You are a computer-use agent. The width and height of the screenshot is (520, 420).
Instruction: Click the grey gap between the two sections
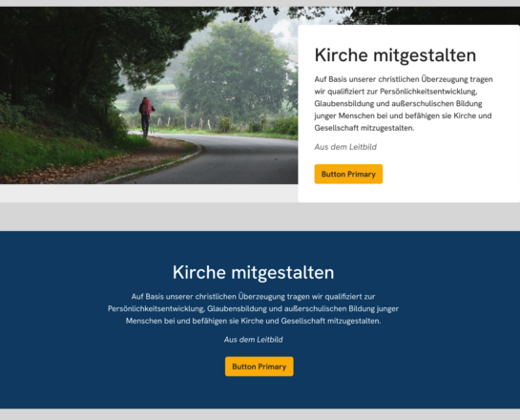coord(260,217)
